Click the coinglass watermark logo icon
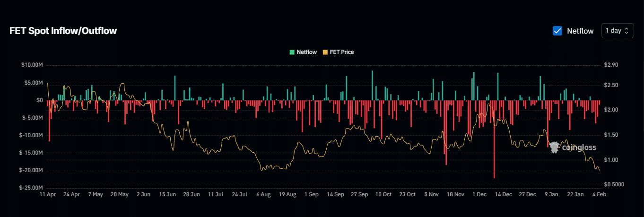This screenshot has width=644, height=217. coord(555,147)
